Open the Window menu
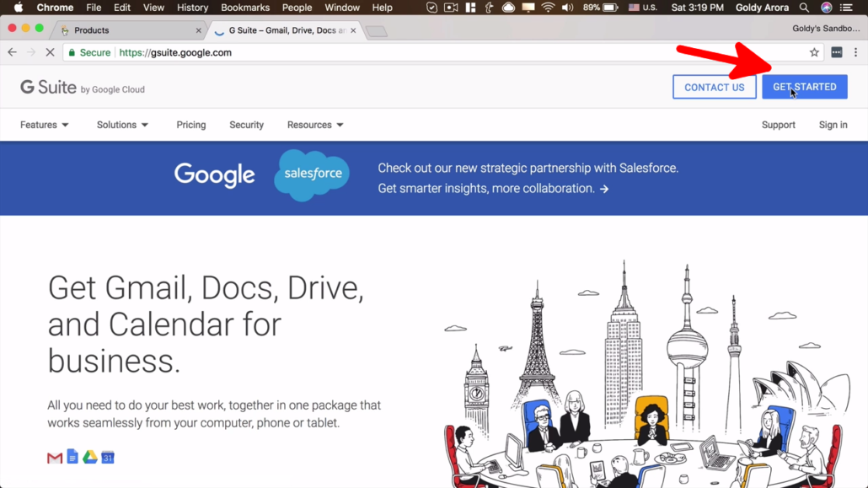The width and height of the screenshot is (868, 488). 342,8
